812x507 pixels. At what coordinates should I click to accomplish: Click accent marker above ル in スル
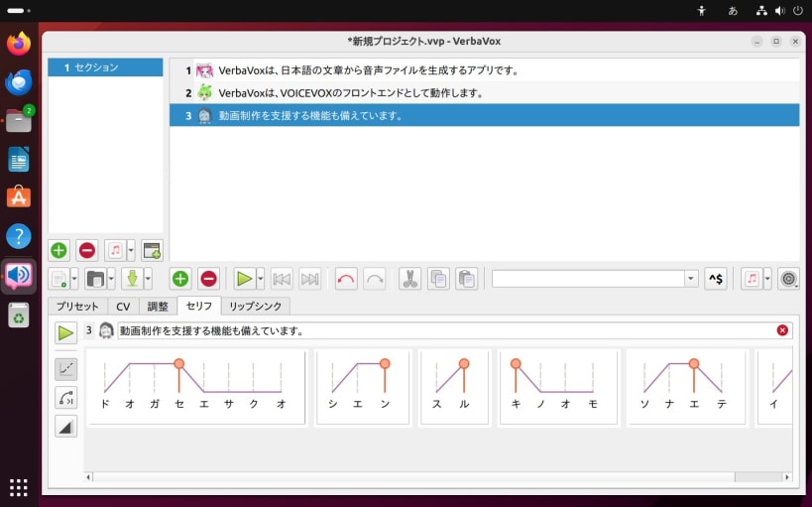464,363
